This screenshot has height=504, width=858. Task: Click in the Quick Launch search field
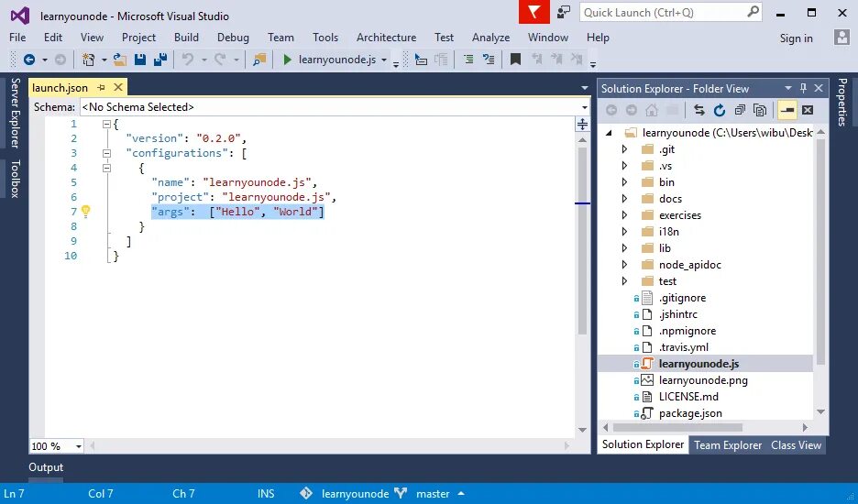pyautogui.click(x=663, y=12)
